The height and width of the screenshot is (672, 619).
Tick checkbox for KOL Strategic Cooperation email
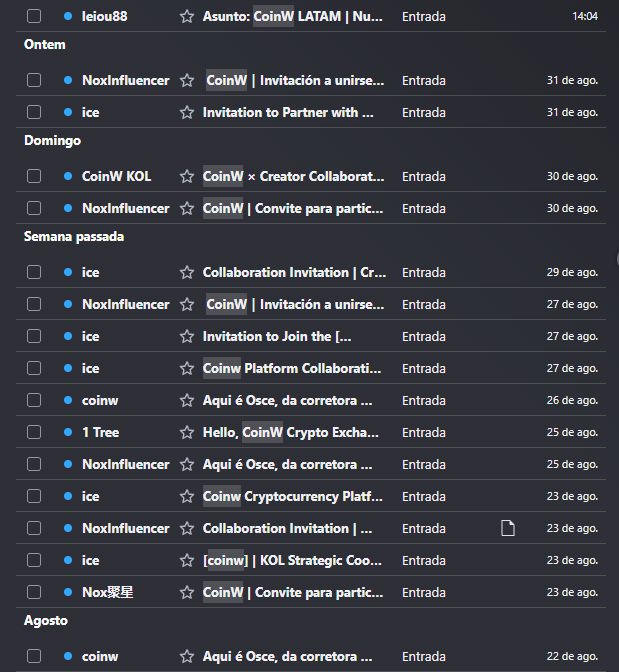tap(34, 560)
